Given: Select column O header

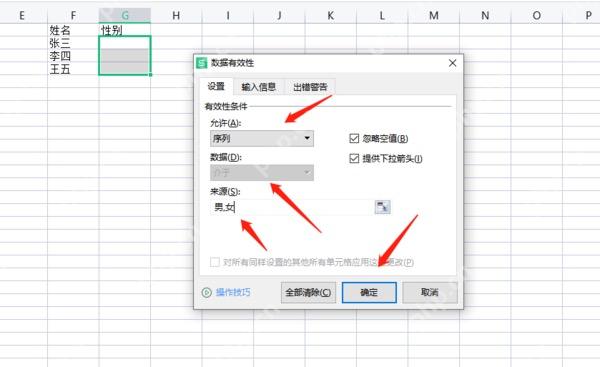Looking at the screenshot, I should [x=536, y=16].
